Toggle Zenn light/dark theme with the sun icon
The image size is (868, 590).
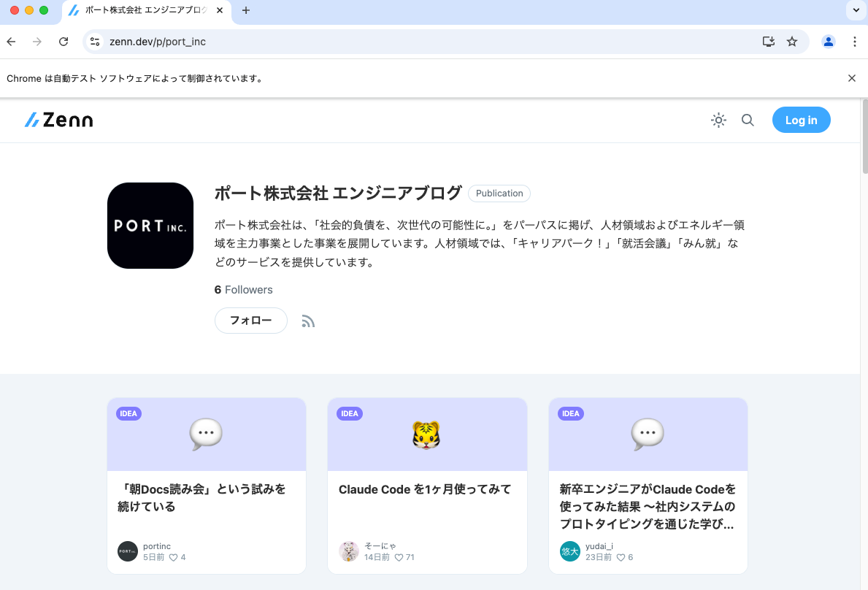[718, 120]
